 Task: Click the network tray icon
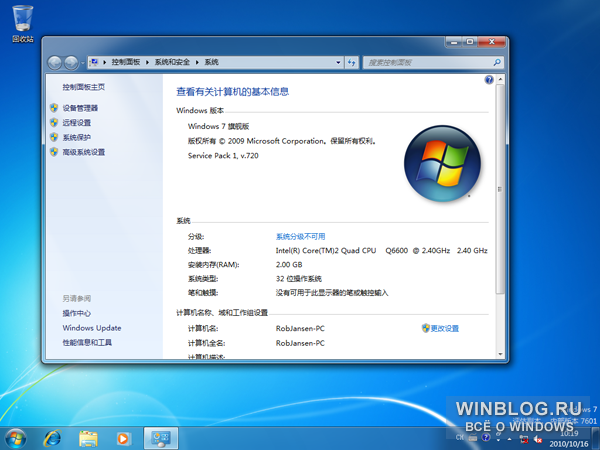pos(524,439)
